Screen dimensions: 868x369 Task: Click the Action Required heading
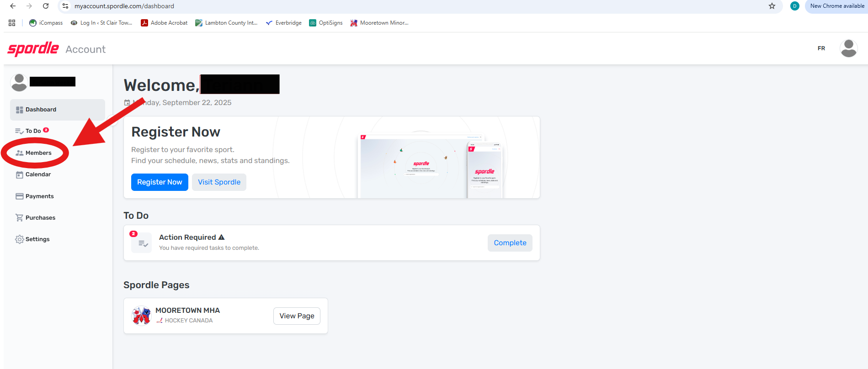click(x=187, y=237)
